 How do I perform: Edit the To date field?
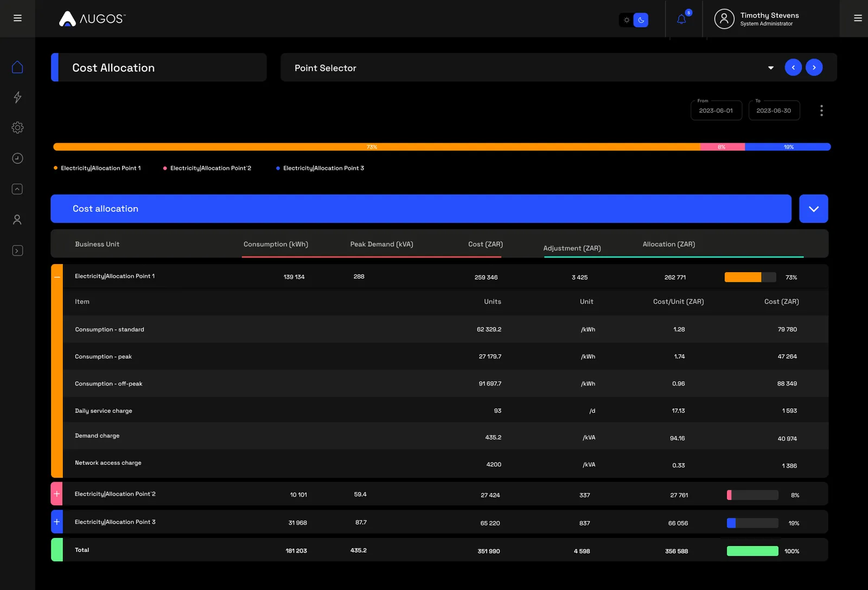pyautogui.click(x=774, y=110)
